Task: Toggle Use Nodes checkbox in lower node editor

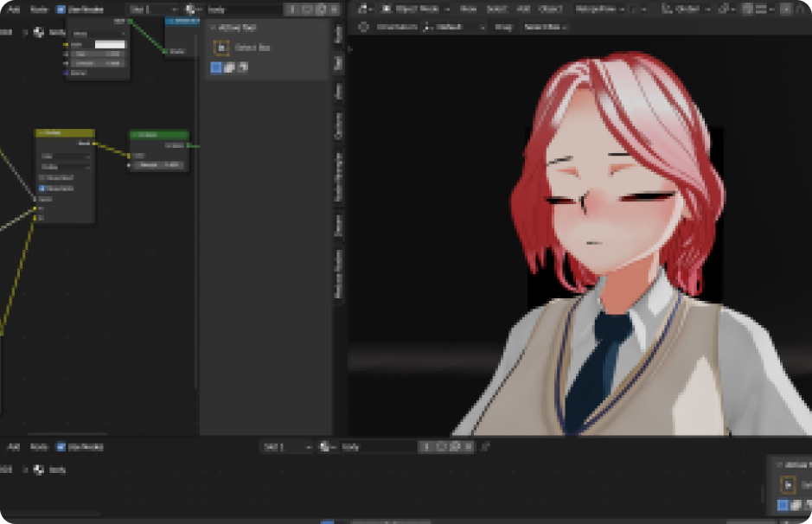Action: click(61, 447)
